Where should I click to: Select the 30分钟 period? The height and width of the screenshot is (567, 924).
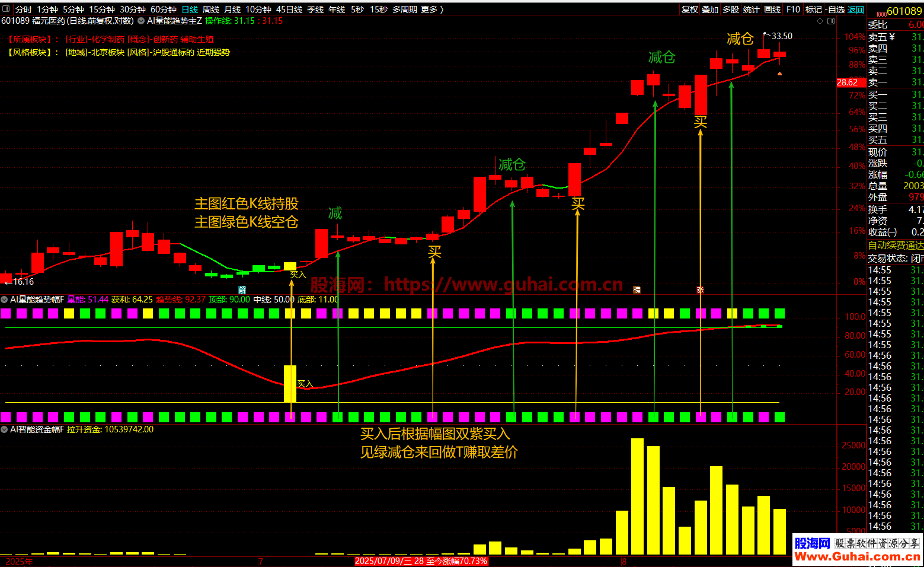tap(133, 9)
